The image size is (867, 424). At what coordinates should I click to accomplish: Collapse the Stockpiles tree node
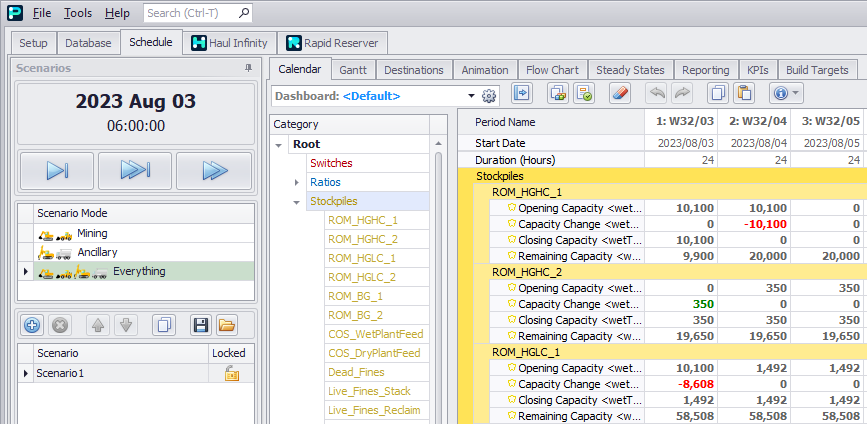pos(297,201)
